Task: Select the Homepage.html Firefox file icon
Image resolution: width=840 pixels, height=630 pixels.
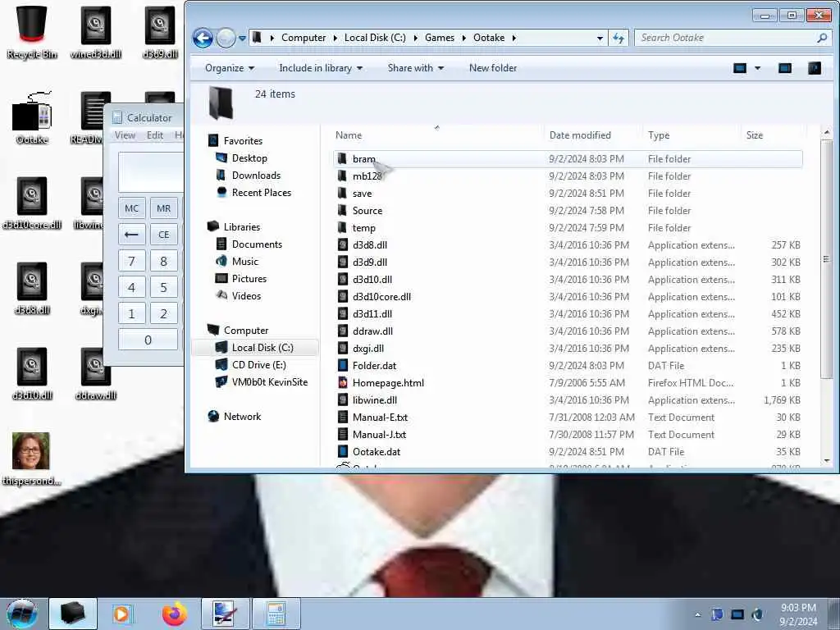Action: point(343,382)
